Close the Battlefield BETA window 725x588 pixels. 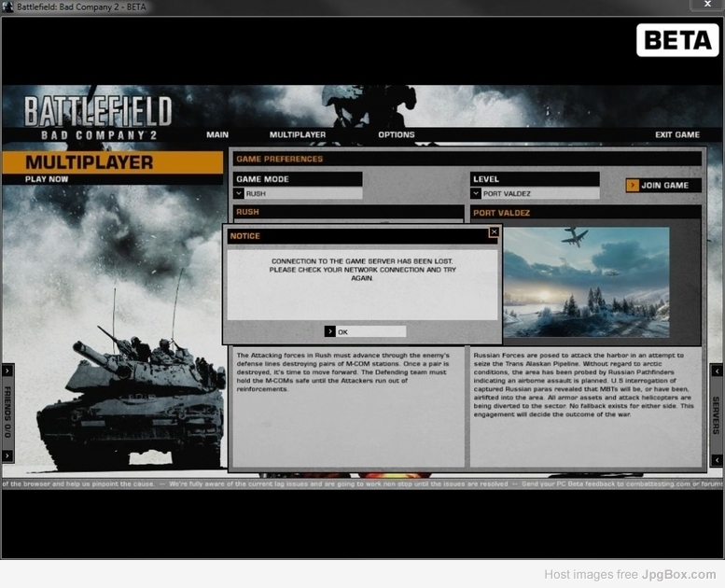coord(707,4)
